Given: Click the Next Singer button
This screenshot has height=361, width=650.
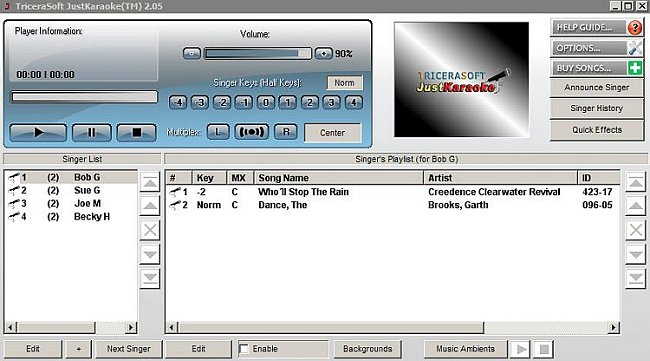Looking at the screenshot, I should tap(129, 349).
